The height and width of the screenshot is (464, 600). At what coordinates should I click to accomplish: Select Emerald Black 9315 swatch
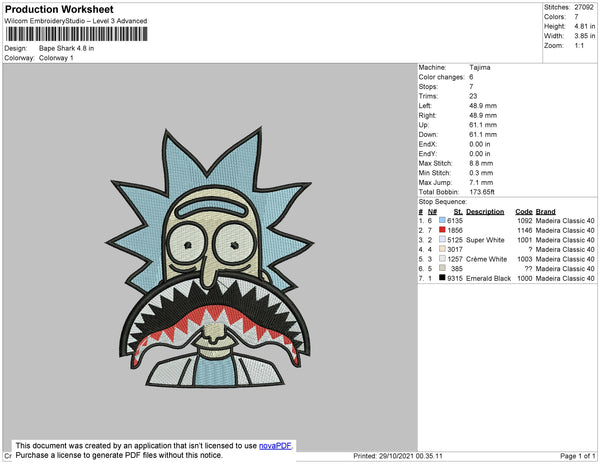(x=442, y=278)
